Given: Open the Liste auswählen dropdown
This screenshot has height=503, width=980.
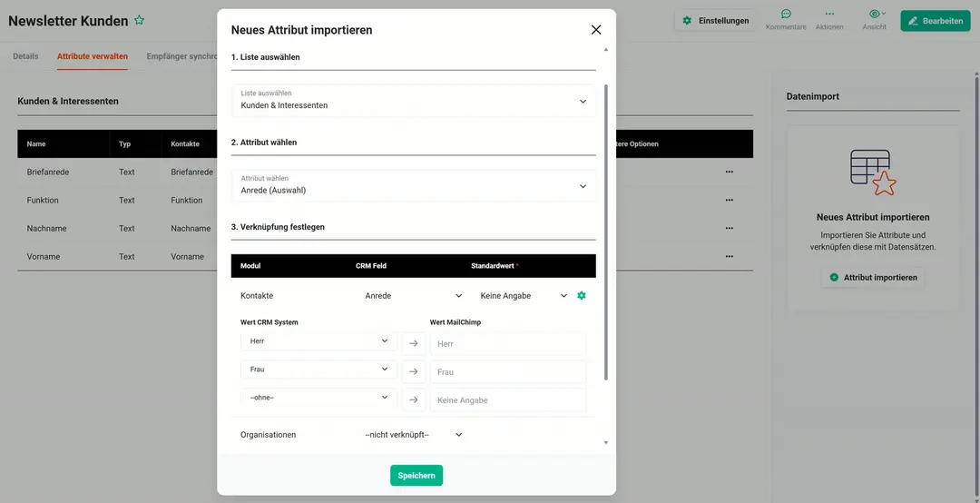Looking at the screenshot, I should pyautogui.click(x=413, y=101).
